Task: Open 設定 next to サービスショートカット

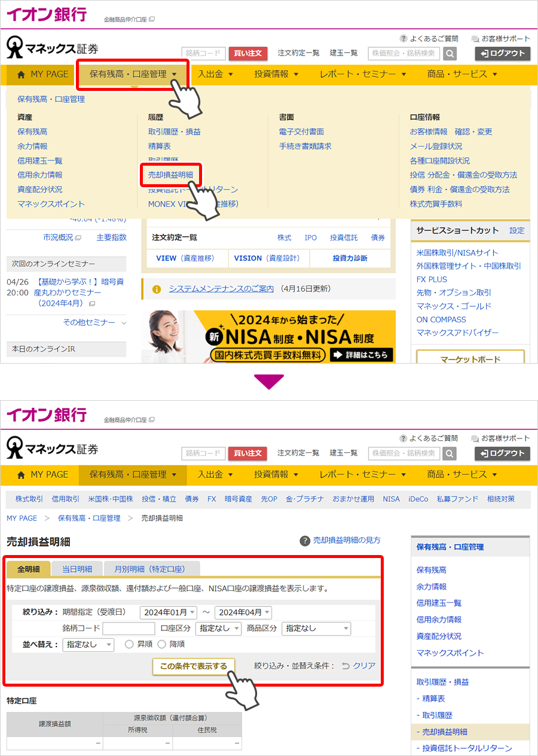Action: pos(517,231)
